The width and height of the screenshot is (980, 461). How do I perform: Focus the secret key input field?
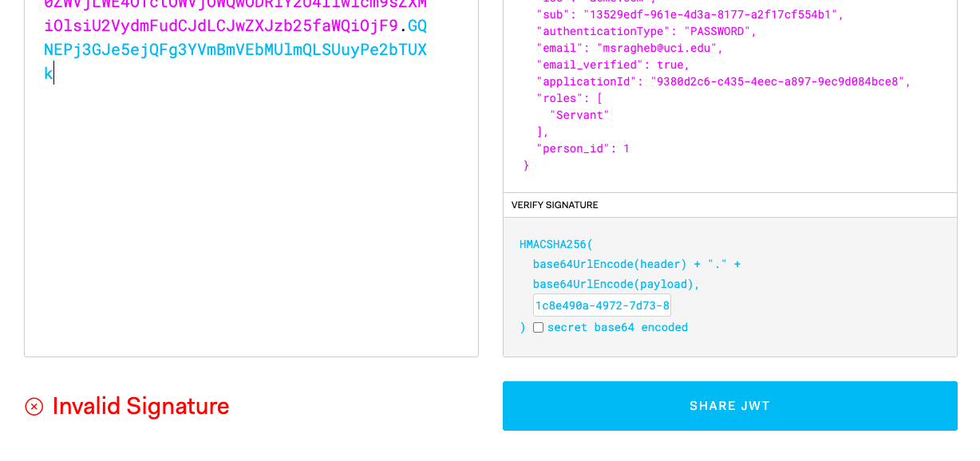pos(602,305)
